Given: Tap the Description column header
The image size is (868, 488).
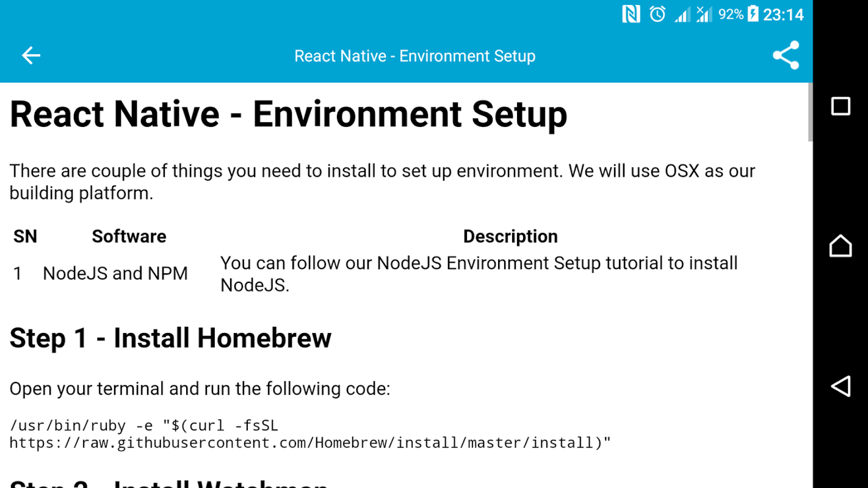Looking at the screenshot, I should point(510,237).
